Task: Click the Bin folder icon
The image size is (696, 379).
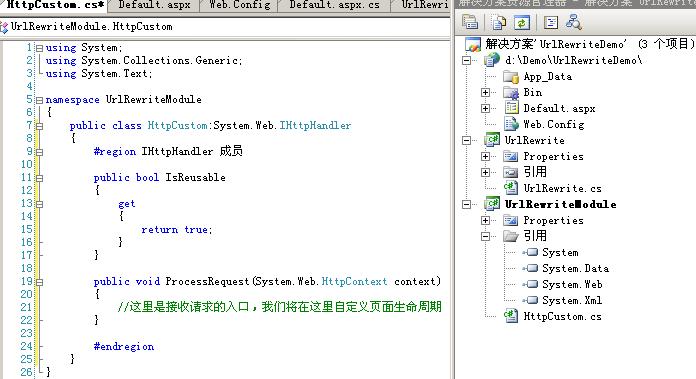Action: coord(511,92)
